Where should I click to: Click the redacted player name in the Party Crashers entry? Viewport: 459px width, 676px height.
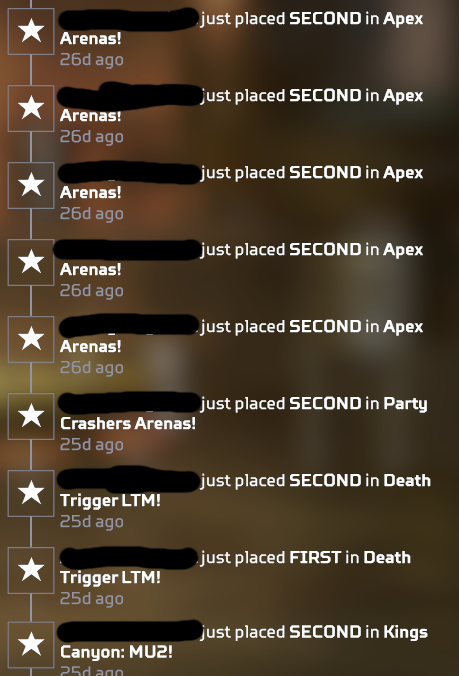pyautogui.click(x=129, y=403)
